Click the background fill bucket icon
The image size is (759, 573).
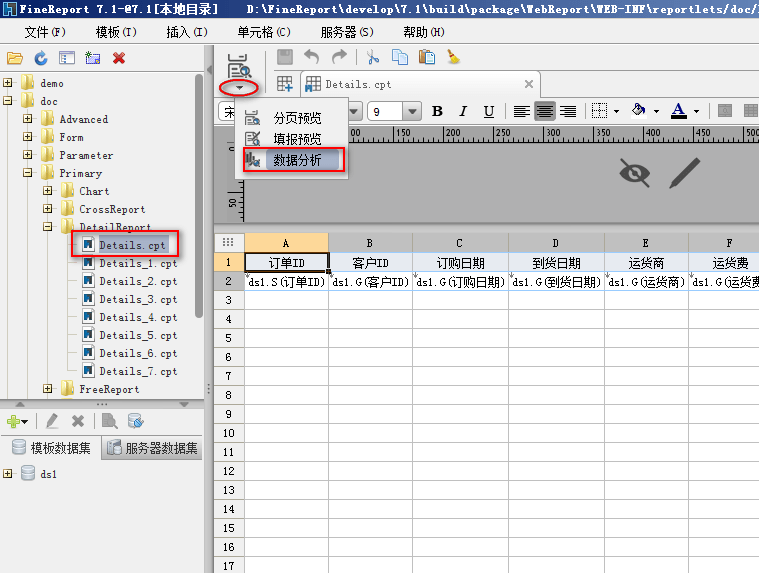638,110
